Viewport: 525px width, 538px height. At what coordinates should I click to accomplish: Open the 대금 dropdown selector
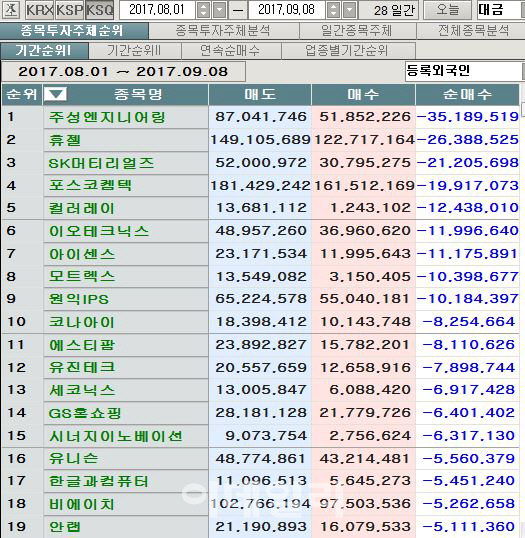coord(501,10)
